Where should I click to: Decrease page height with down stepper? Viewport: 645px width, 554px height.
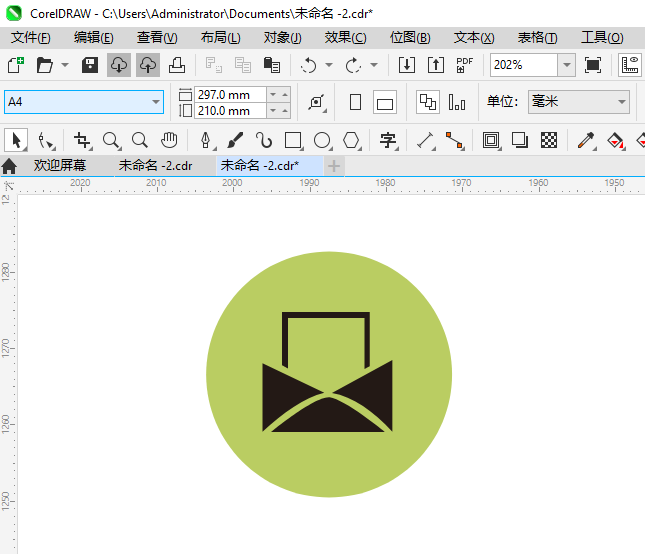(273, 111)
